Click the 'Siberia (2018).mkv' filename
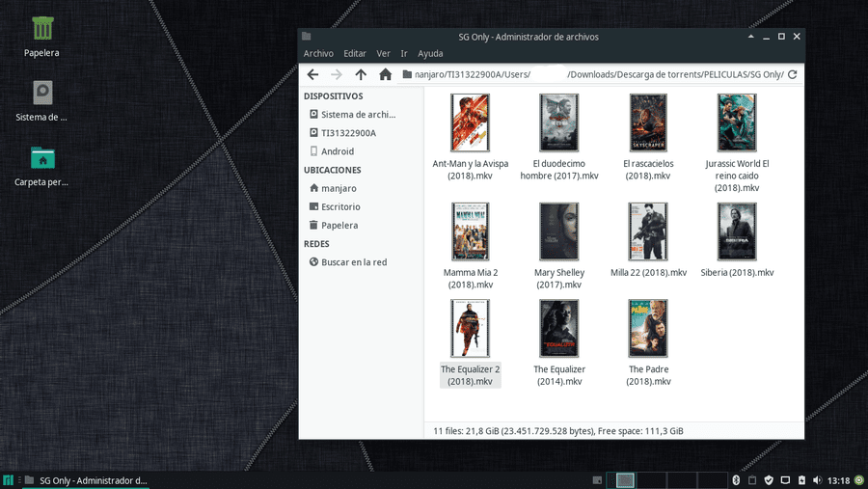The width and height of the screenshot is (868, 489). 737,272
